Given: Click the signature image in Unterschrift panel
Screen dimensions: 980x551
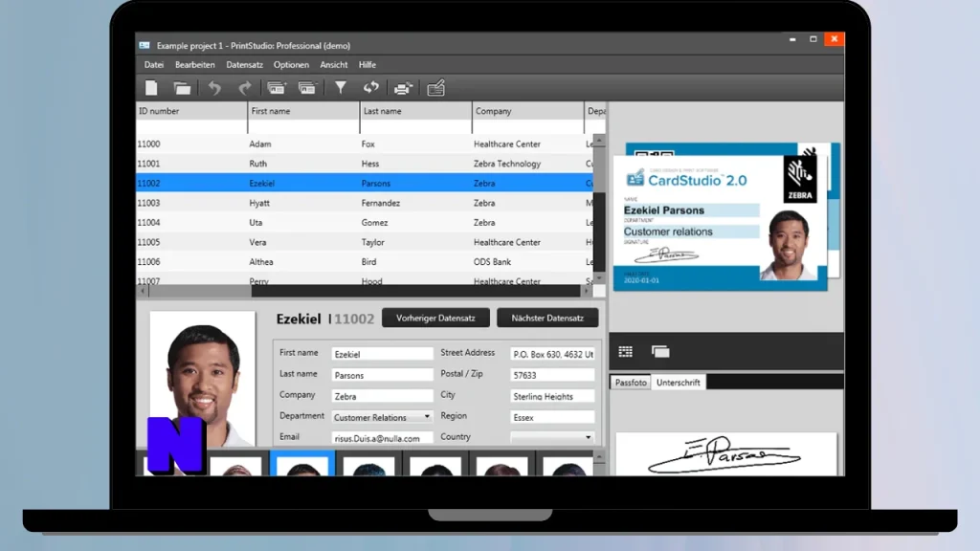Looking at the screenshot, I should [x=725, y=454].
